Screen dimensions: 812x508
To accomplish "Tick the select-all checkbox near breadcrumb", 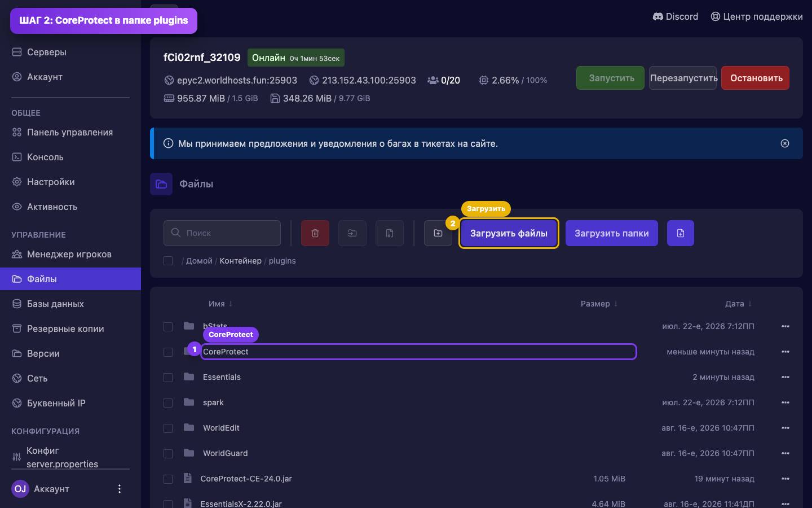I will 168,261.
